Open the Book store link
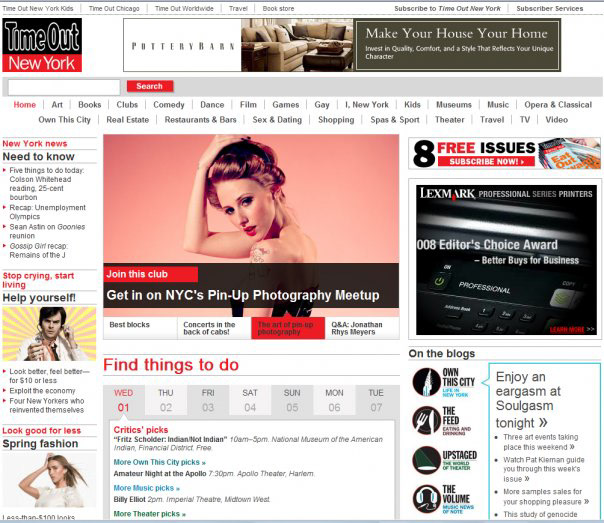This screenshot has width=604, height=523. 279,8
